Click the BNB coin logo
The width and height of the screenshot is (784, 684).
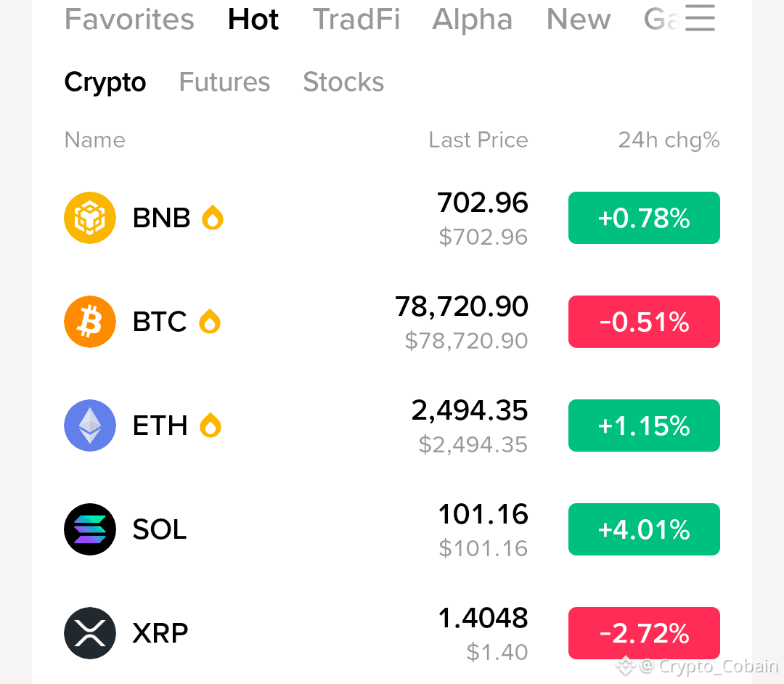[x=90, y=218]
